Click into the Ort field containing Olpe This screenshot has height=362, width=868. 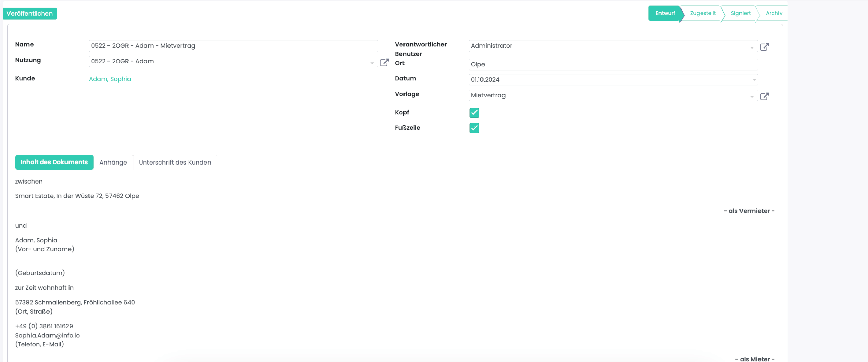pos(613,64)
